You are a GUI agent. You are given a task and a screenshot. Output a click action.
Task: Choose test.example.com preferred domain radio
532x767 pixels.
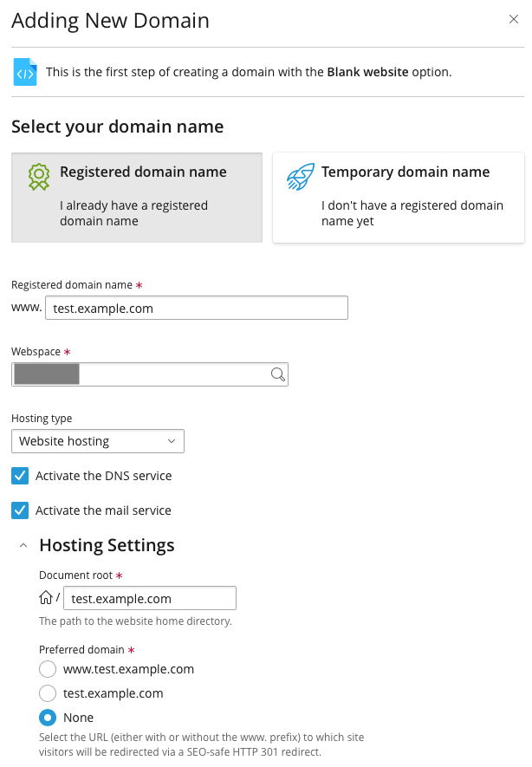[x=48, y=693]
